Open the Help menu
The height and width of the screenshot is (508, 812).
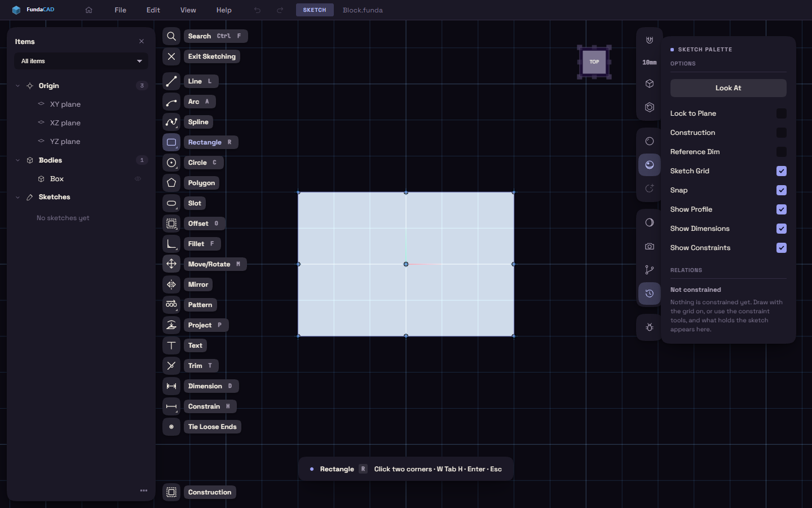click(224, 10)
